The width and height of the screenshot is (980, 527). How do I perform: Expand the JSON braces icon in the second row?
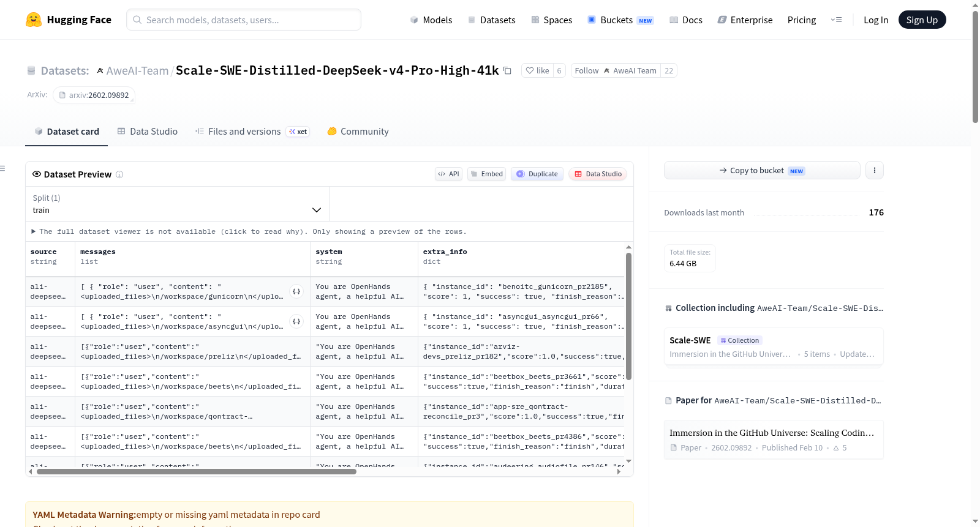tap(296, 321)
